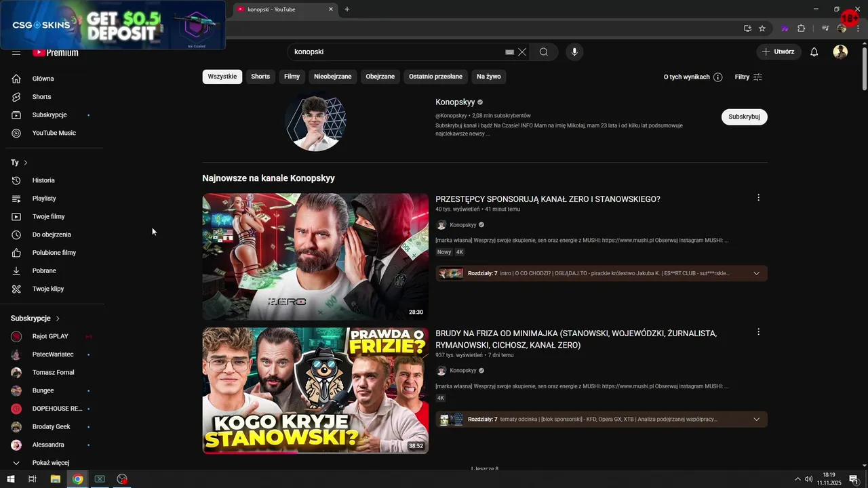Open the O tych wynikach info icon
868x488 pixels.
(x=718, y=77)
